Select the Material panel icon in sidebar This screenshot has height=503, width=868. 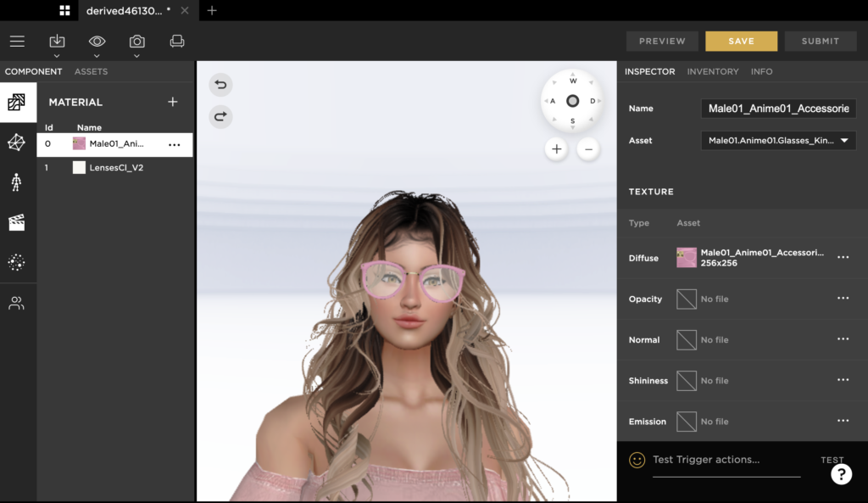(17, 102)
